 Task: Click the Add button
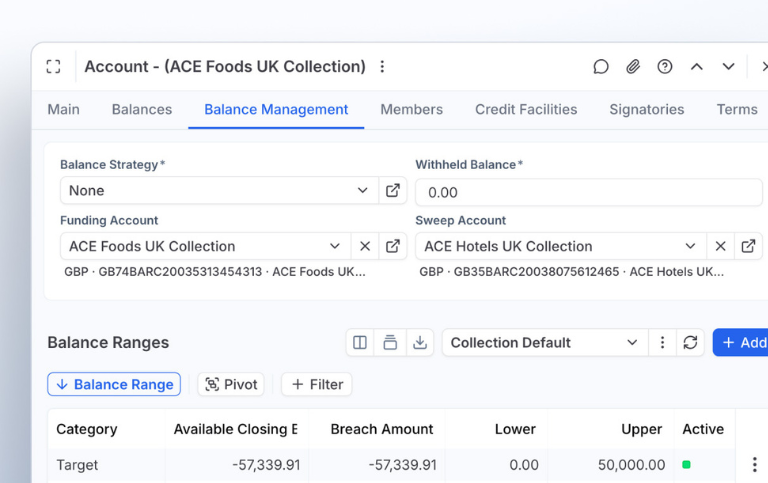pos(741,342)
